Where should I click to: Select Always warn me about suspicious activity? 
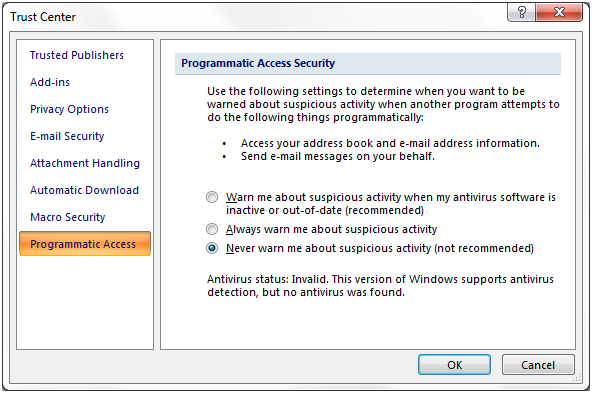[x=212, y=229]
